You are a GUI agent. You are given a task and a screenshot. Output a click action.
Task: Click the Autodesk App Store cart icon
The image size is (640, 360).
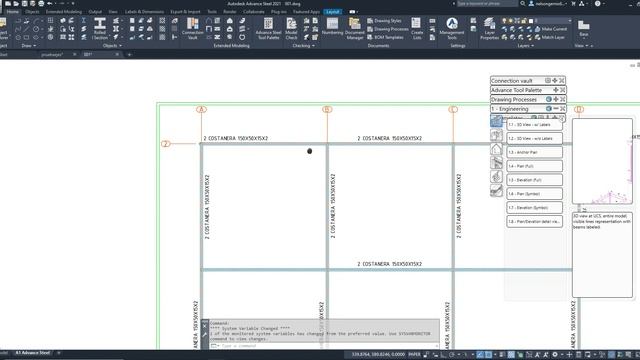[x=573, y=4]
